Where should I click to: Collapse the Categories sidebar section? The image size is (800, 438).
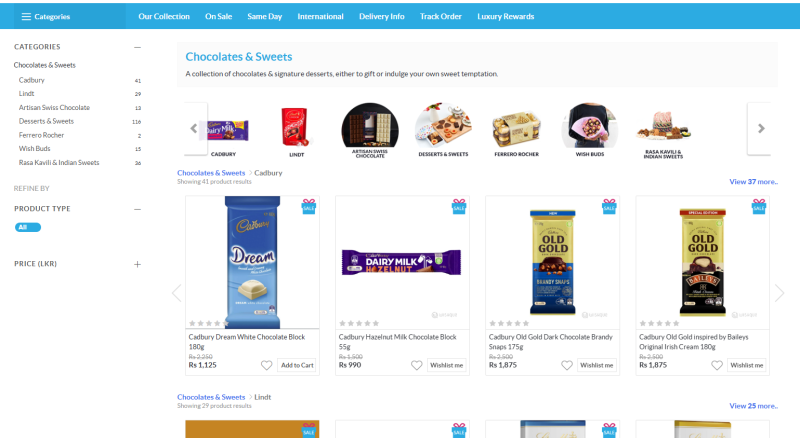(137, 47)
